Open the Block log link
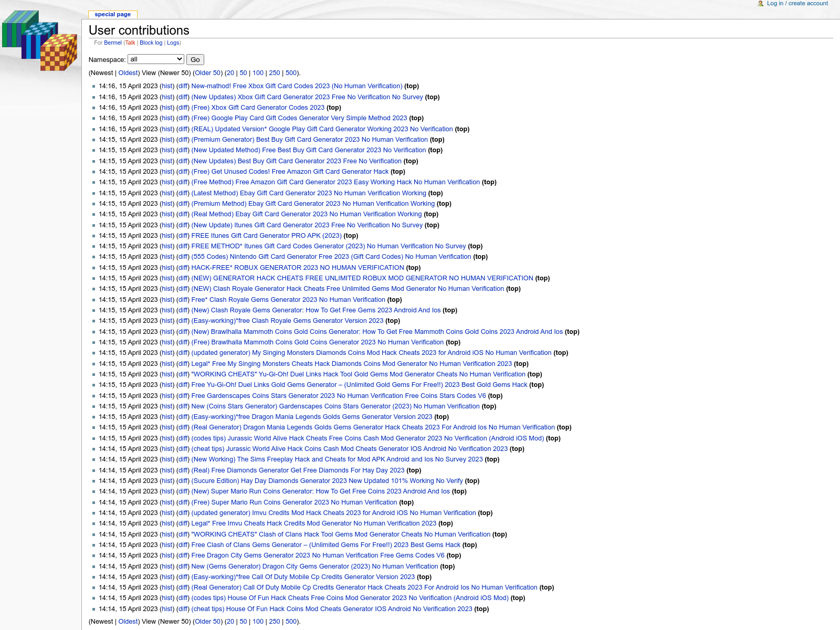Viewport: 840px width, 630px height. [151, 43]
